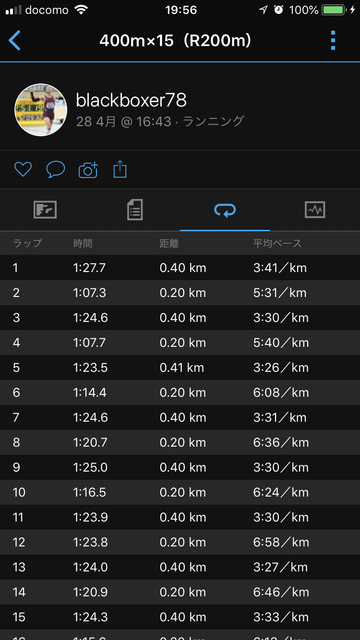Open the charts tab icon
360x640 pixels.
[x=315, y=210]
